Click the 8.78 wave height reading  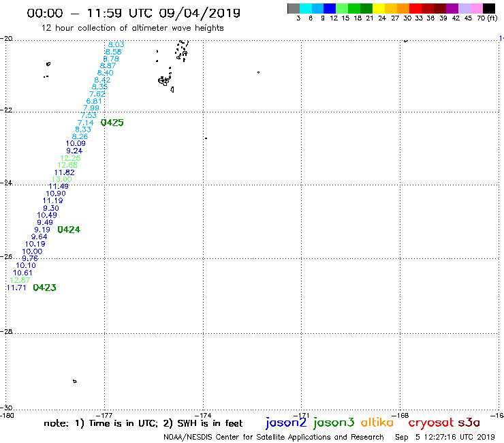111,59
